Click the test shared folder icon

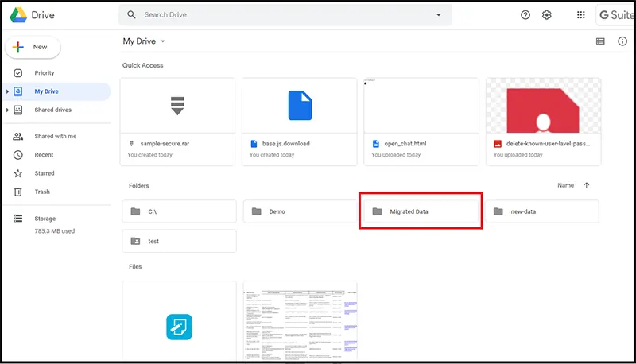(135, 241)
